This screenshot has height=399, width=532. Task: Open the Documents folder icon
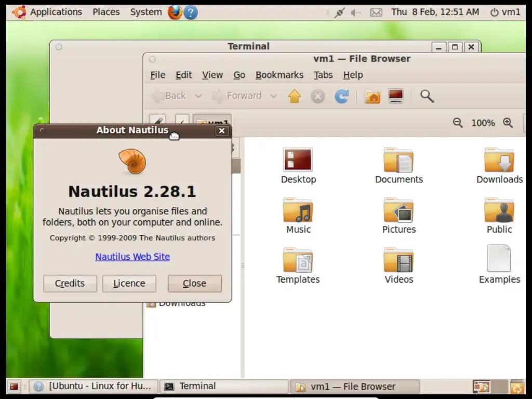[x=398, y=160]
